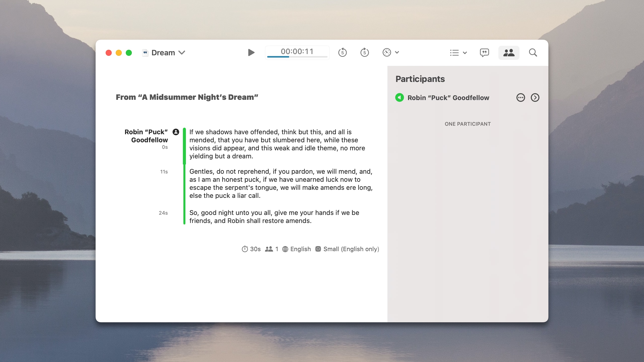Click paragraph starting "So, good night"
Screen dimensions: 644x362
(274, 217)
